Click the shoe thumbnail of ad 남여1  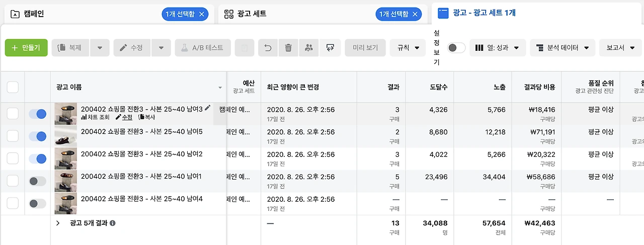click(65, 181)
